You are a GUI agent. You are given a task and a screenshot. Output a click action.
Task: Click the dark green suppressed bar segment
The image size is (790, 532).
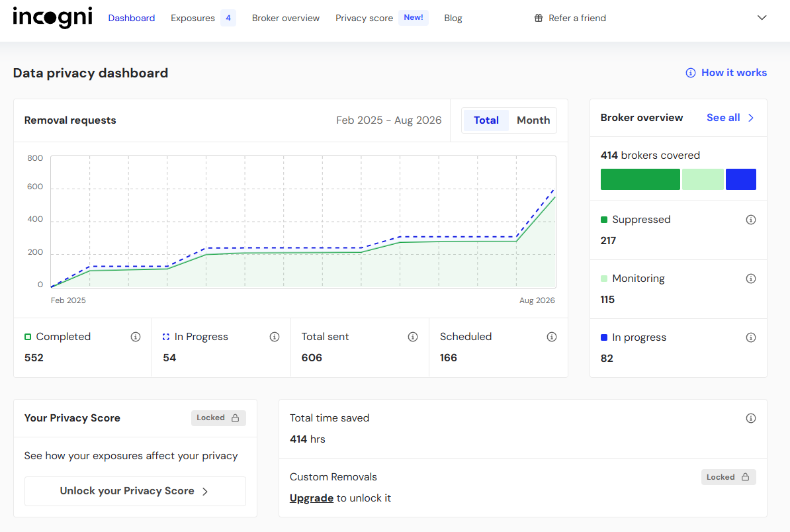coord(640,179)
